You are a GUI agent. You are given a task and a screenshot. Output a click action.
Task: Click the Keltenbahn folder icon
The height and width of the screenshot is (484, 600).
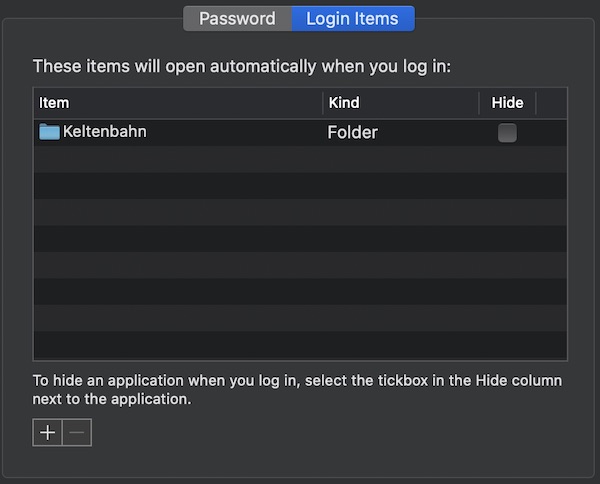click(49, 131)
